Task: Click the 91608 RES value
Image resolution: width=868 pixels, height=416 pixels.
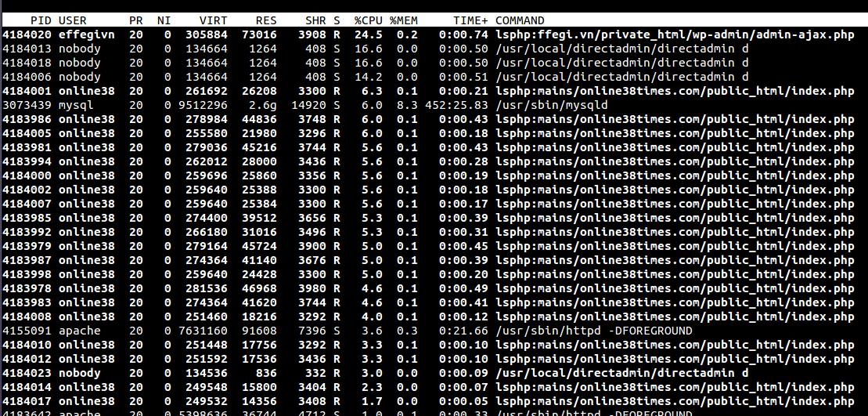Action: [x=259, y=331]
